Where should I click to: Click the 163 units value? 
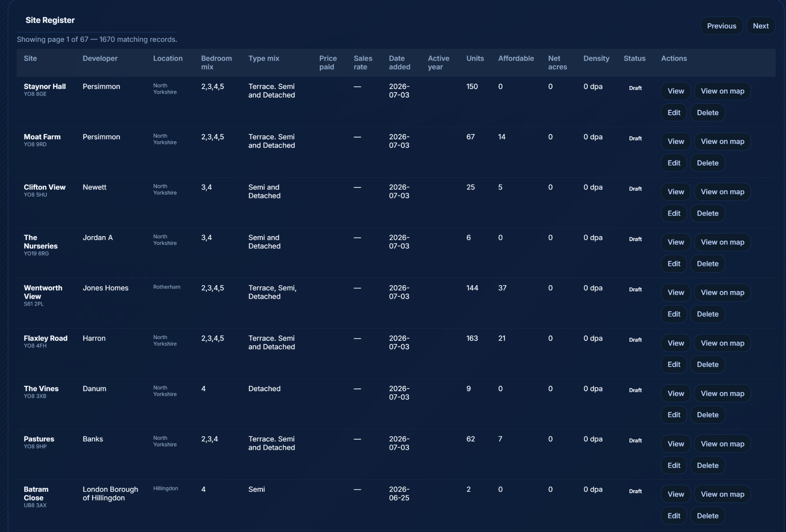click(x=472, y=338)
